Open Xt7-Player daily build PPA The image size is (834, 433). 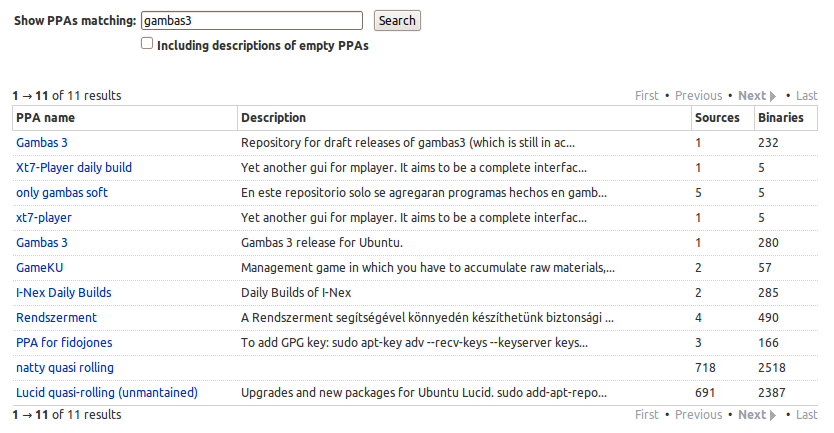click(74, 168)
